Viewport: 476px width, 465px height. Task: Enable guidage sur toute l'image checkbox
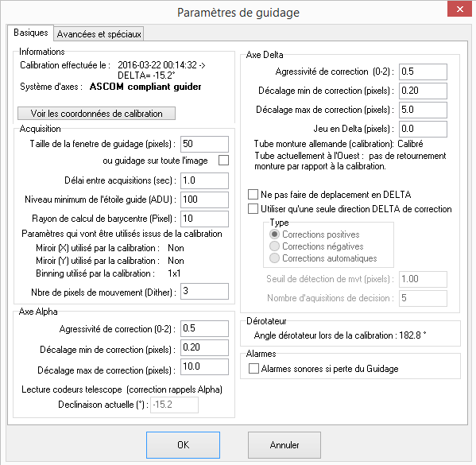pos(224,161)
